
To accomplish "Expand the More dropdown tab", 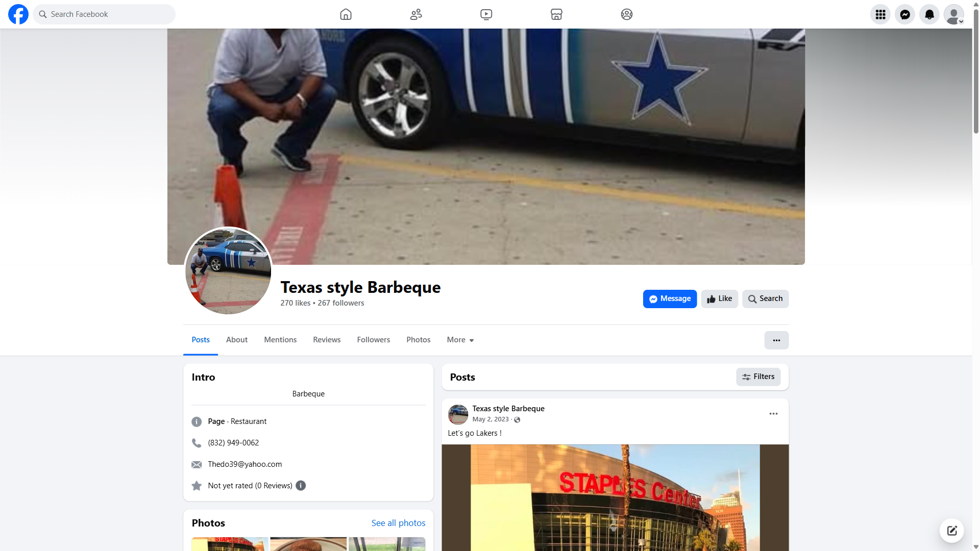I will point(460,340).
